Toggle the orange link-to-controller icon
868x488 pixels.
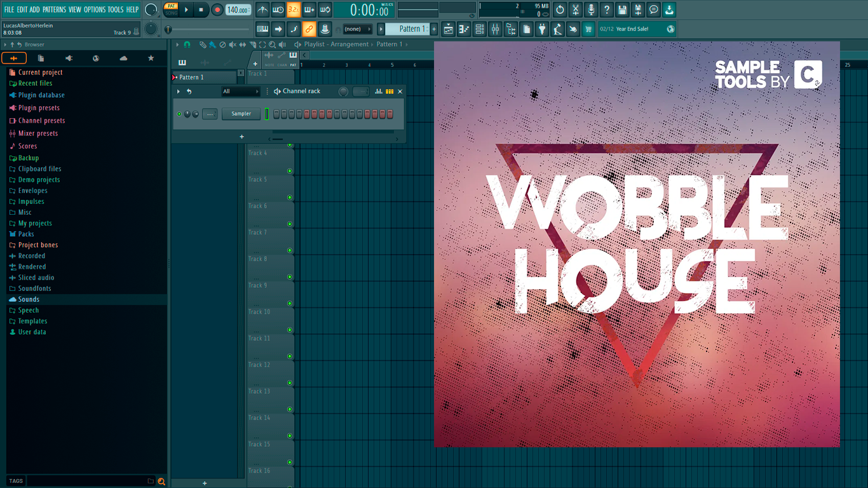pyautogui.click(x=309, y=29)
